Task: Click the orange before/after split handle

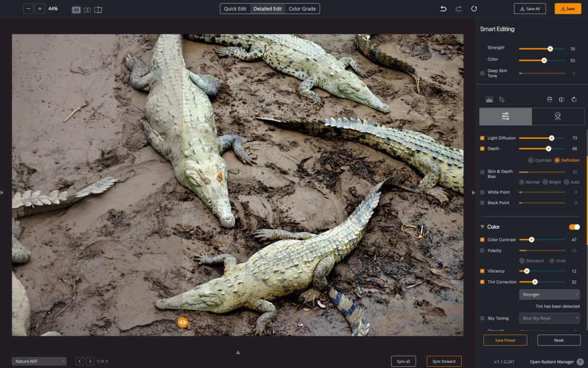Action: coord(183,322)
